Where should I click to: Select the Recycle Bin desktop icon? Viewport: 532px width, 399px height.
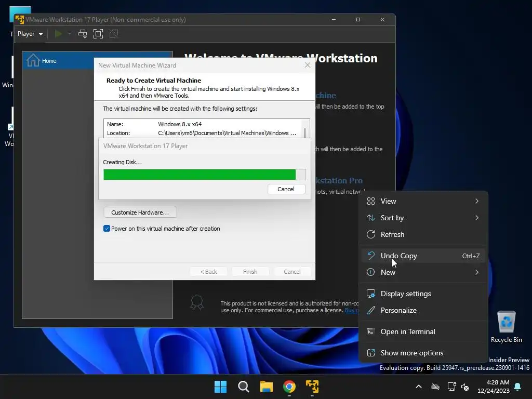tap(506, 326)
